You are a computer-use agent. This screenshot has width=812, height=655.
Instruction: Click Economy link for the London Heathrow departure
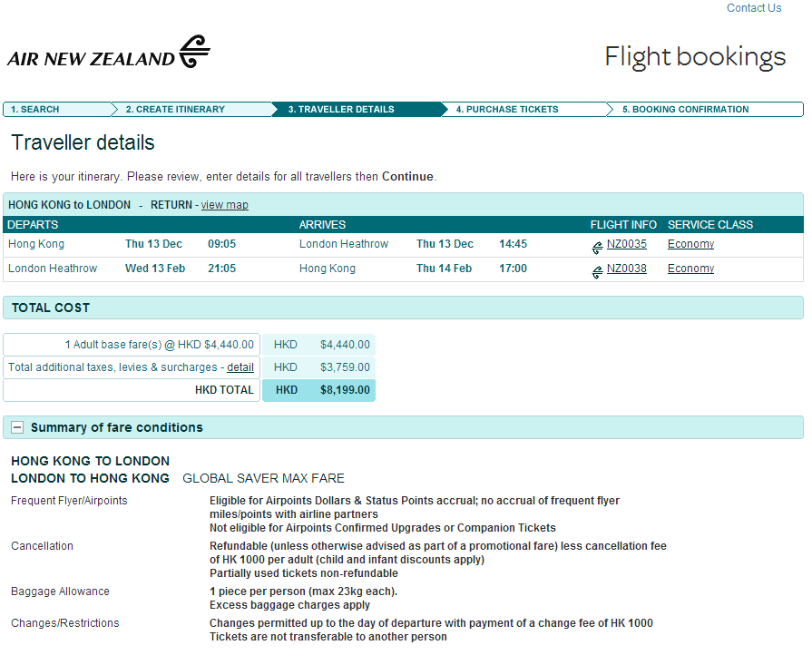tap(690, 269)
